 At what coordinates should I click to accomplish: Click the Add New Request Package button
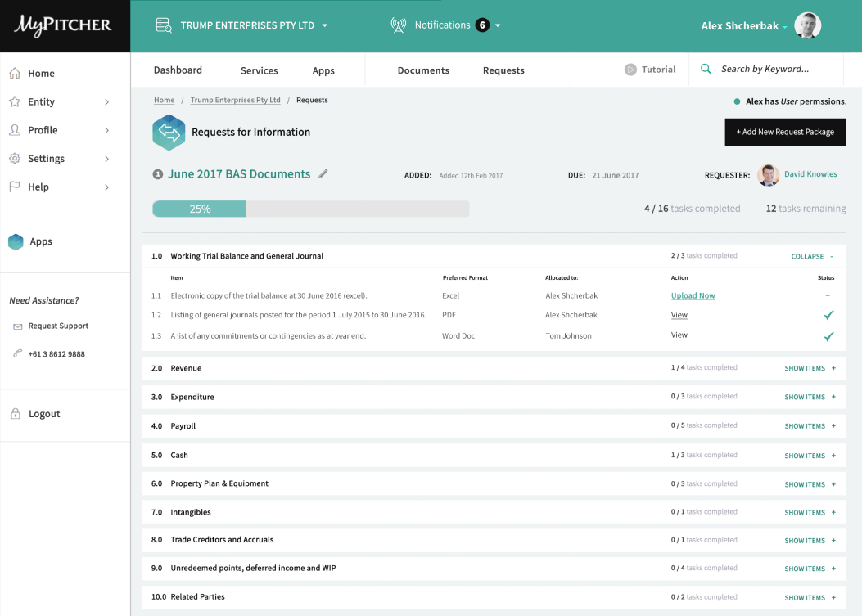pos(785,132)
